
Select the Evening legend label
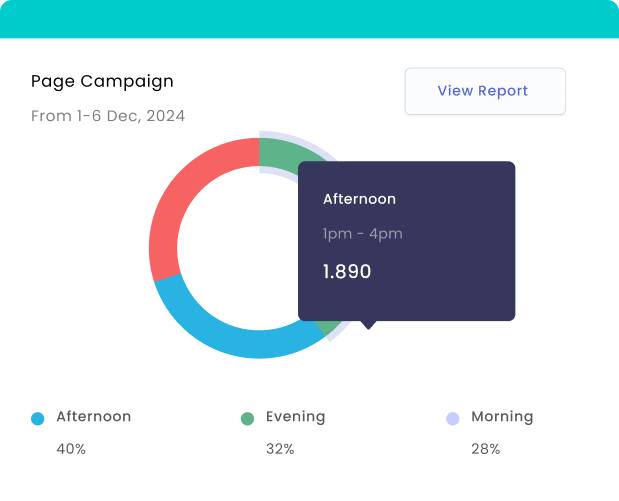click(295, 417)
